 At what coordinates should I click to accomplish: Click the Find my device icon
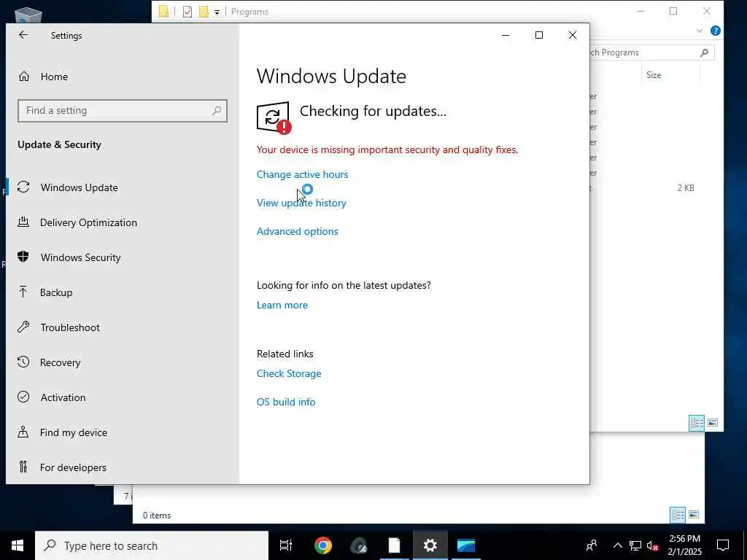(23, 432)
